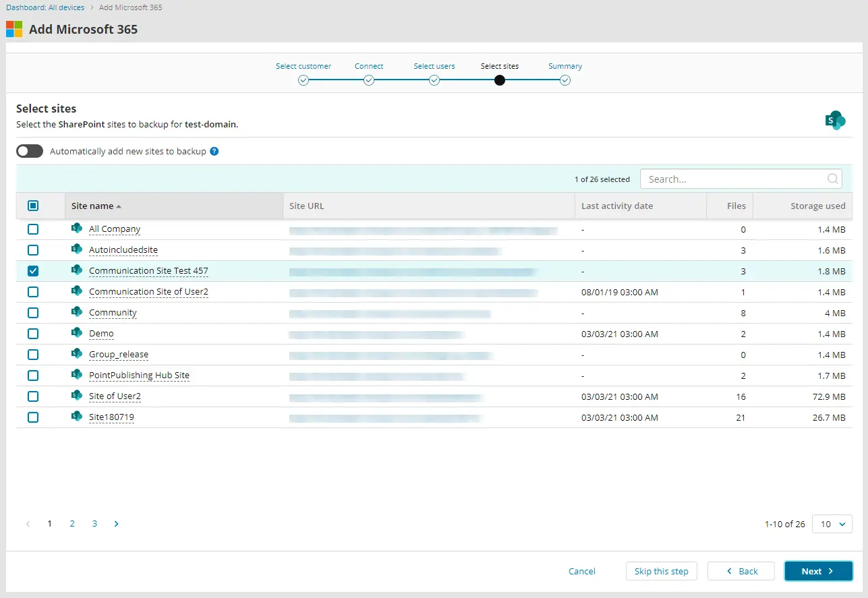Click the 08/01/19 03:00 AM activity date
The height and width of the screenshot is (598, 868).
click(x=620, y=292)
